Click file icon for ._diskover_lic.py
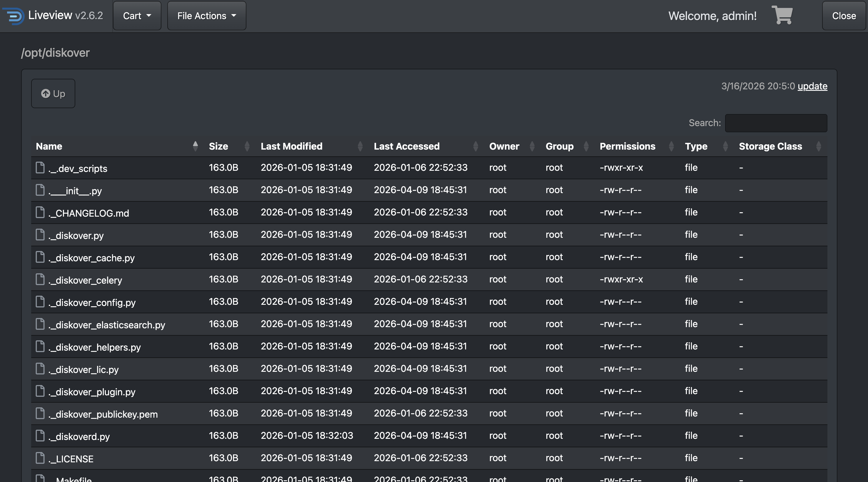This screenshot has height=482, width=868. tap(40, 369)
